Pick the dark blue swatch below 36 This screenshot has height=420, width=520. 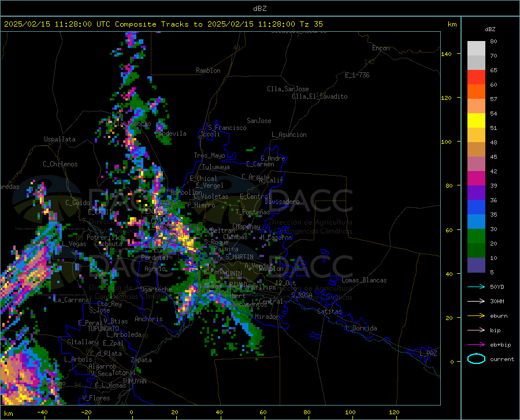[x=476, y=207]
